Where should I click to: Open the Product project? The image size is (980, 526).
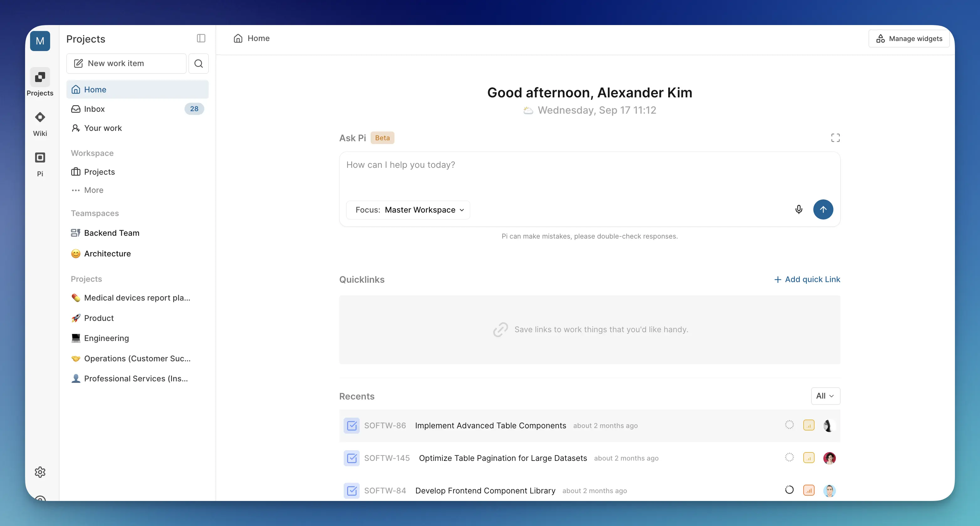tap(137, 318)
